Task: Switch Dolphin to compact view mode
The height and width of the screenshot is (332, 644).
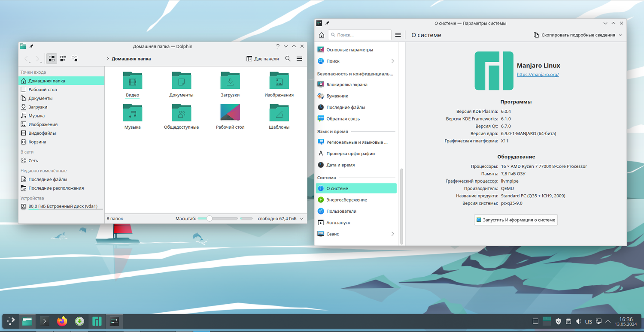Action: point(63,59)
